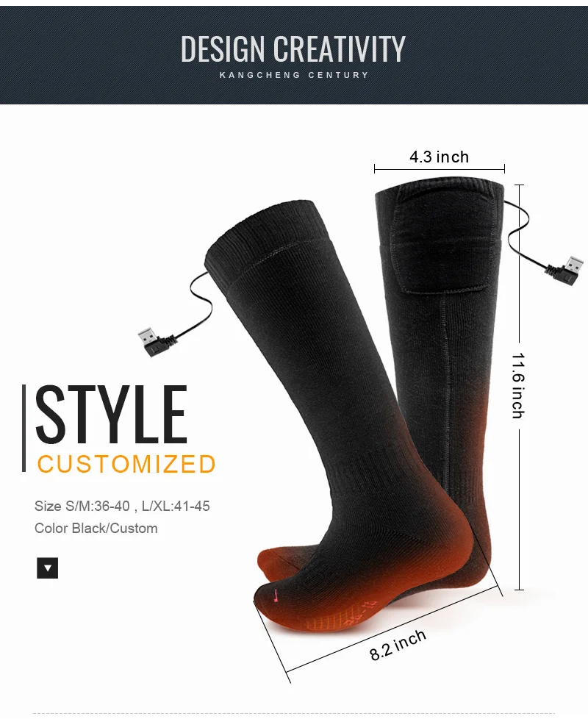Click the KANGCHENG CENTURY subtitle
Screen dimensions: 588x719
point(294,75)
